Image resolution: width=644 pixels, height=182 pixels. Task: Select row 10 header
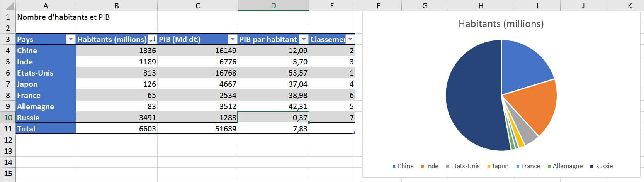pyautogui.click(x=8, y=118)
